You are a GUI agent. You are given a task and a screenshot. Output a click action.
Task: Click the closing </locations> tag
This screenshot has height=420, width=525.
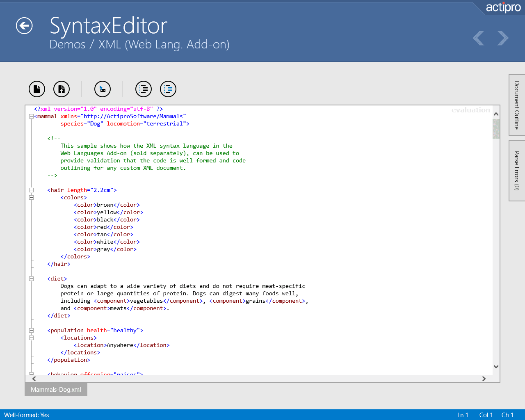click(x=80, y=353)
